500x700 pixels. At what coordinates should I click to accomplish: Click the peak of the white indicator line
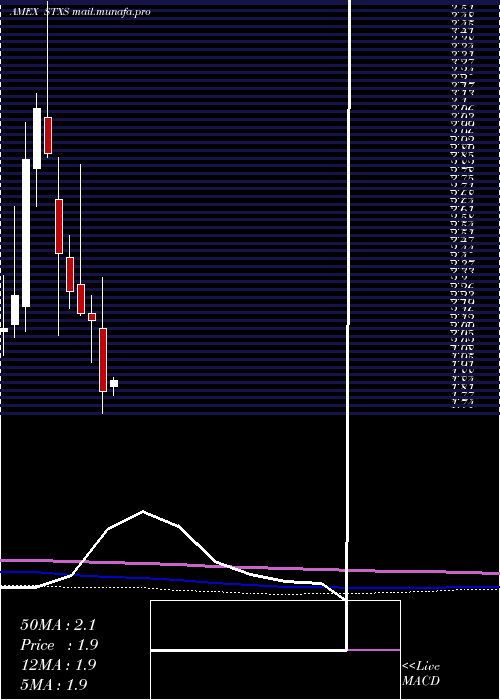coord(143,511)
